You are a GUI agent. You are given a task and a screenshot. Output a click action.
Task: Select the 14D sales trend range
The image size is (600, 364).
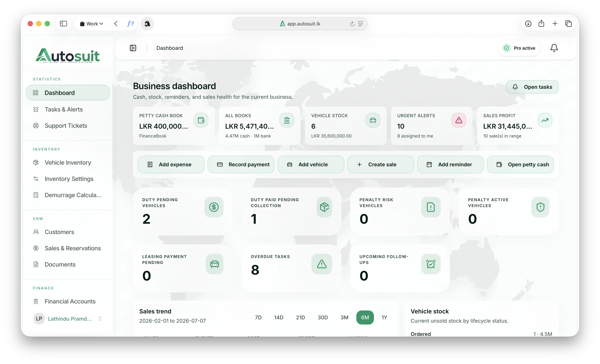(x=279, y=317)
